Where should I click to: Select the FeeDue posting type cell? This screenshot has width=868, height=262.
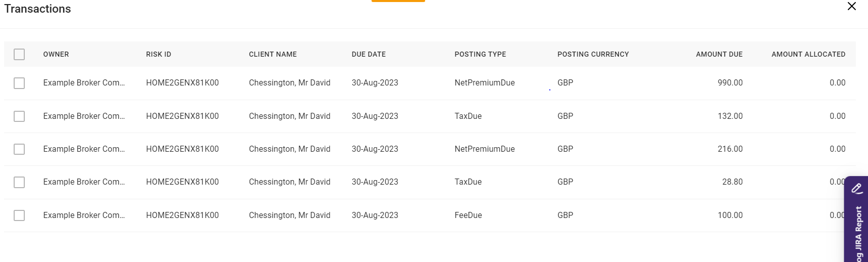(x=468, y=215)
